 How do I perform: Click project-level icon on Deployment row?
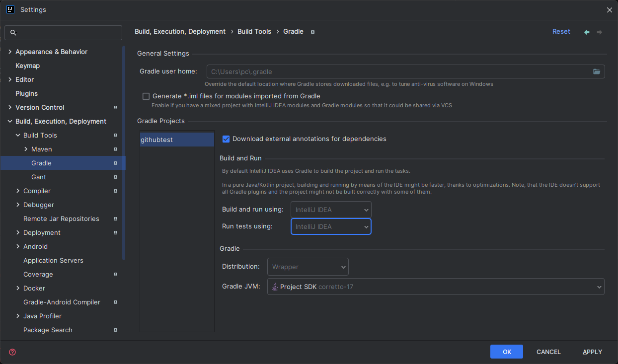[x=115, y=232]
